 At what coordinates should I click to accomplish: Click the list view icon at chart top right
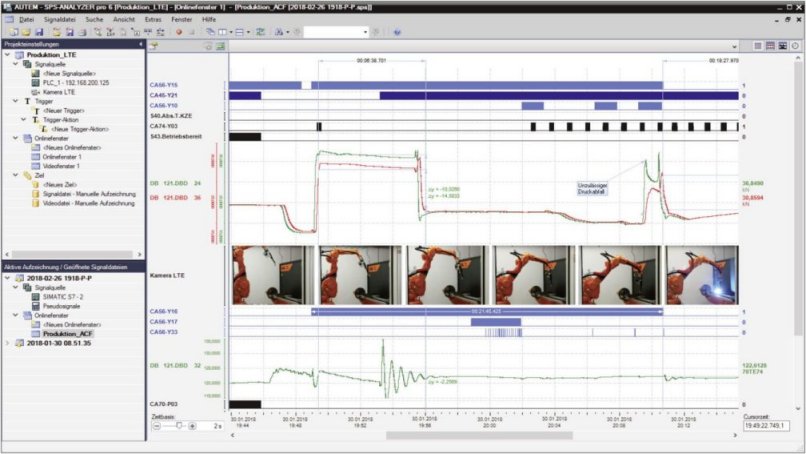(x=758, y=46)
